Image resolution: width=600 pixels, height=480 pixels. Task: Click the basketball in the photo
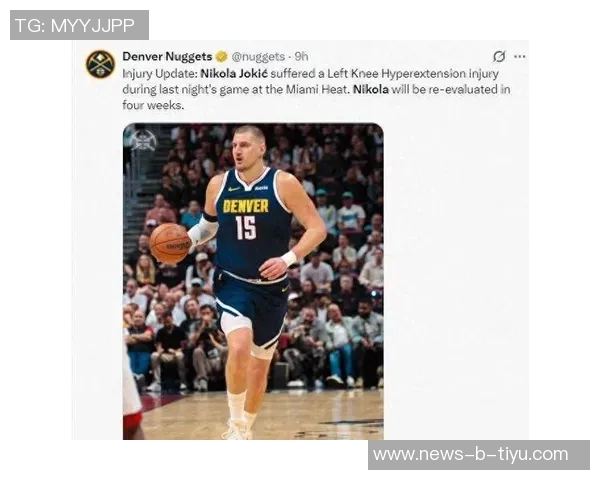click(x=170, y=244)
